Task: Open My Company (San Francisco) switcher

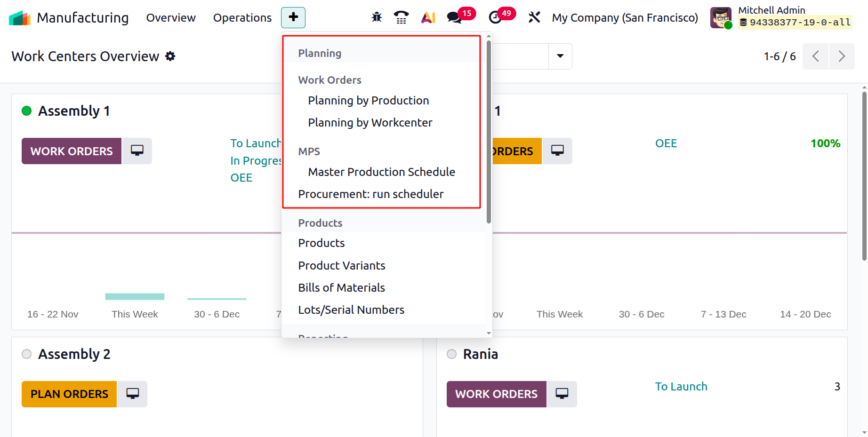Action: point(625,18)
